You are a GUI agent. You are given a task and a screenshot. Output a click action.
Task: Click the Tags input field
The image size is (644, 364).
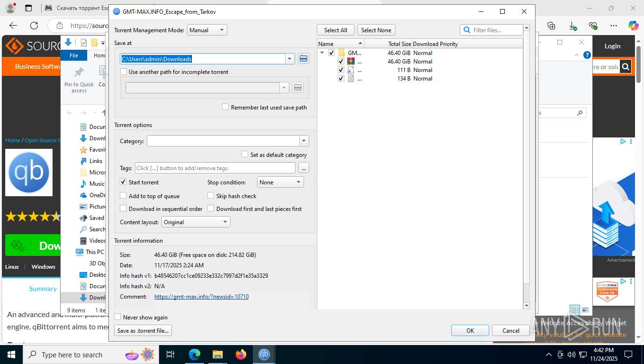[215, 168]
